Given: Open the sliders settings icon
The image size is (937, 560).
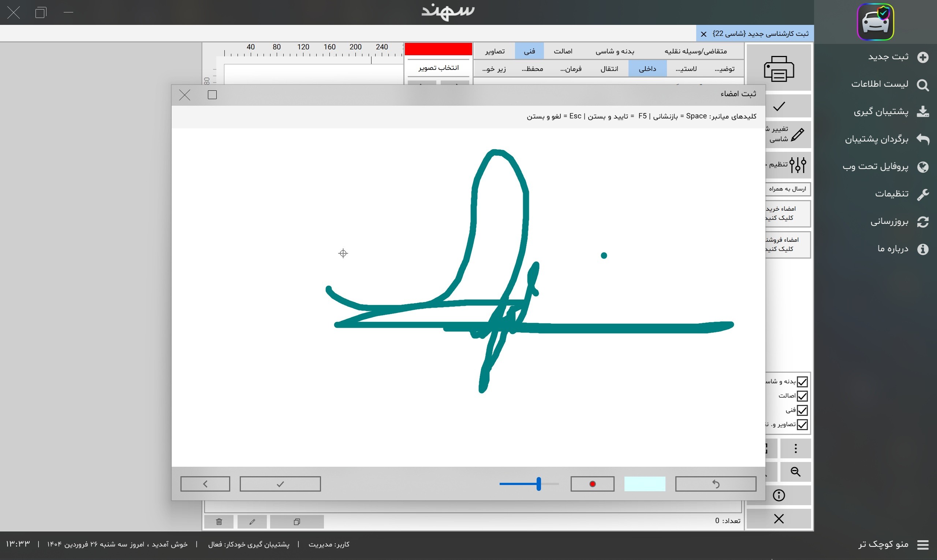Looking at the screenshot, I should click(x=797, y=165).
